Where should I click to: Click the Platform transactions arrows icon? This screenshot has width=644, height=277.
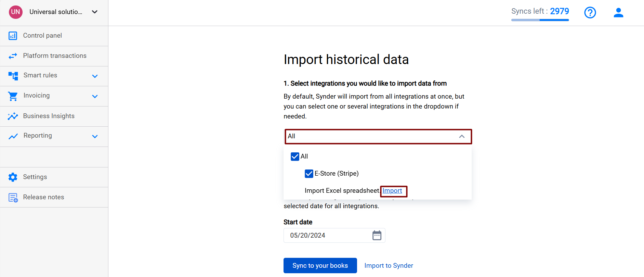(13, 56)
